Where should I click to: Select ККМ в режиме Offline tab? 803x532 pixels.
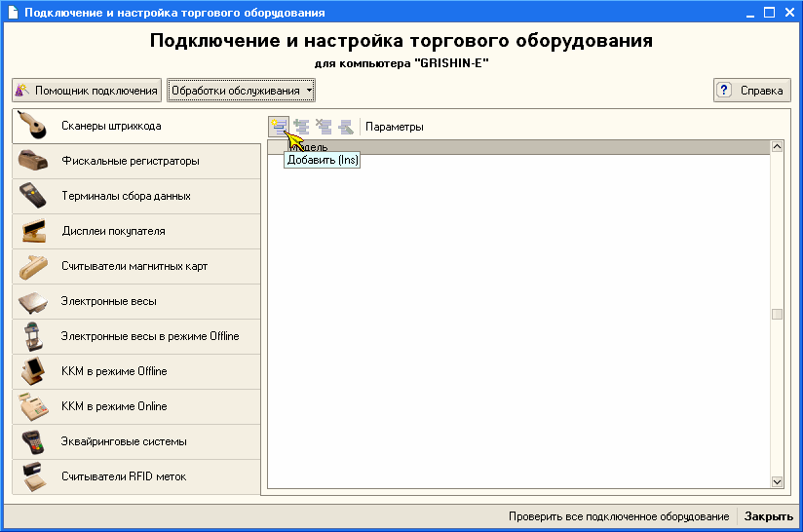pyautogui.click(x=136, y=372)
